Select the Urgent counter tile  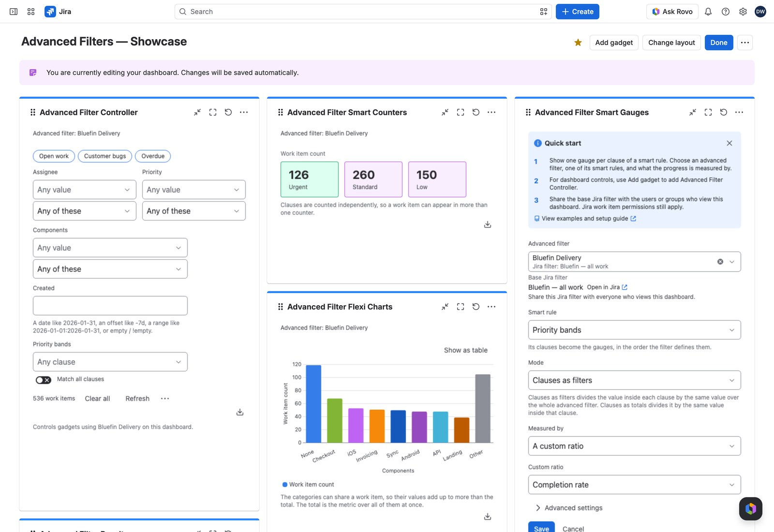(x=310, y=179)
